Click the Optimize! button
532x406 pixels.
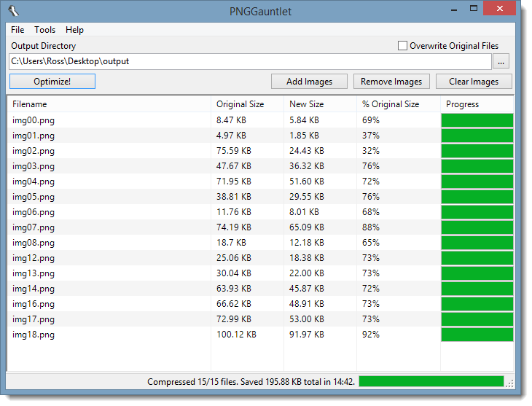pos(52,82)
